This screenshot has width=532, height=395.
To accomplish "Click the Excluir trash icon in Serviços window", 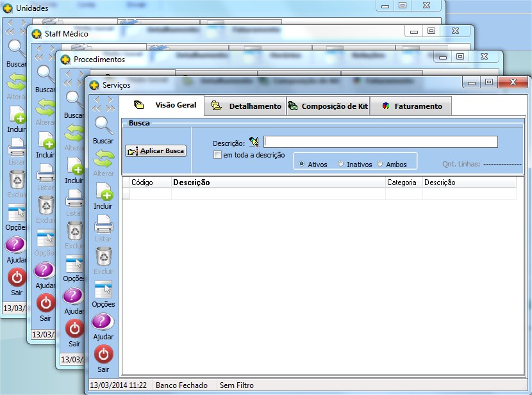I will tap(103, 257).
